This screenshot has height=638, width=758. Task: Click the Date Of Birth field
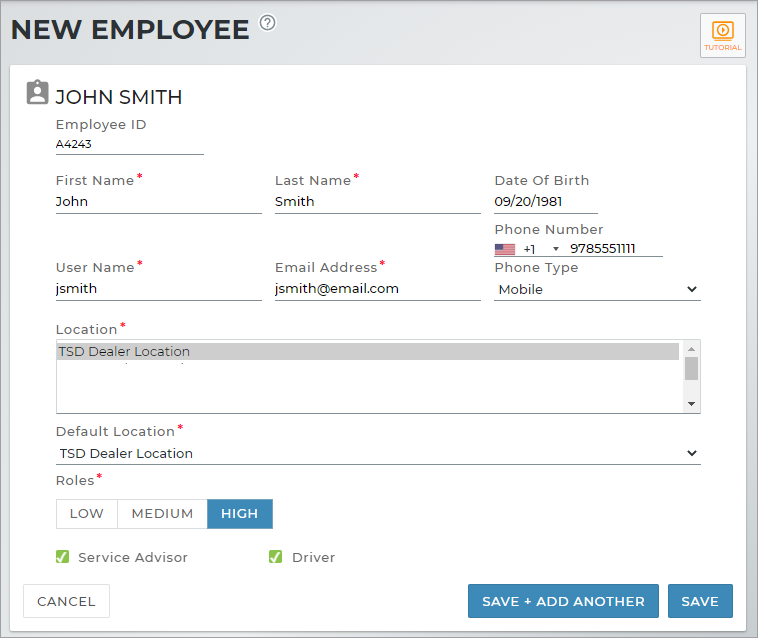(545, 201)
